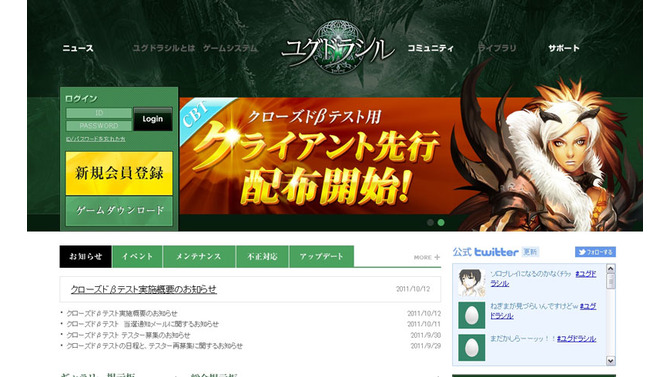
Task: Click the second tweet's egg avatar
Action: click(x=471, y=315)
